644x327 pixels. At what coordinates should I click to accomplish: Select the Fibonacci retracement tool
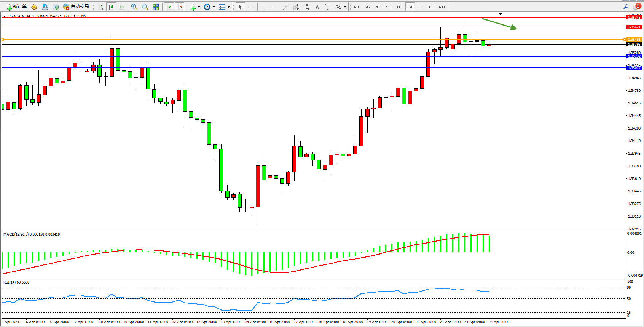pos(307,7)
